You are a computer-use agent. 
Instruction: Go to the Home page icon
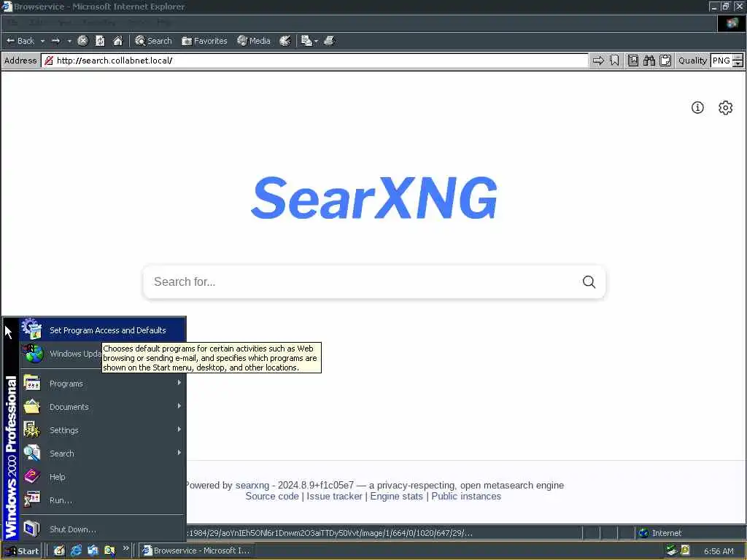pos(117,41)
